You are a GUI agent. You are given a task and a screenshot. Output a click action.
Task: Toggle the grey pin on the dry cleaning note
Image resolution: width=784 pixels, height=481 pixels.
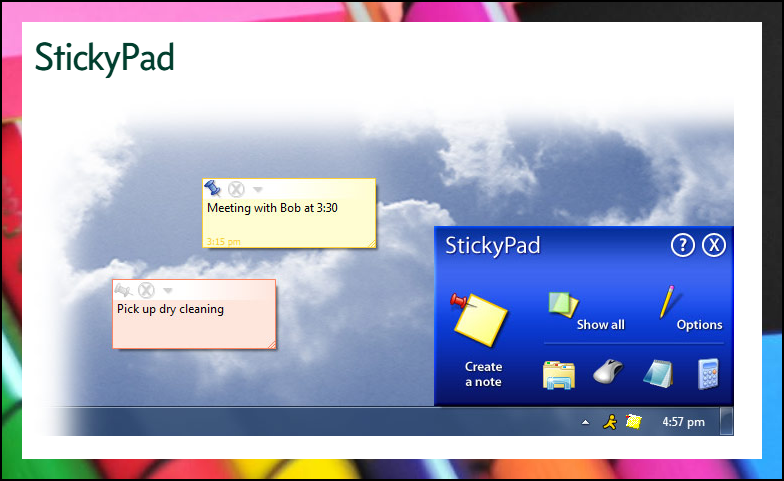pyautogui.click(x=123, y=290)
